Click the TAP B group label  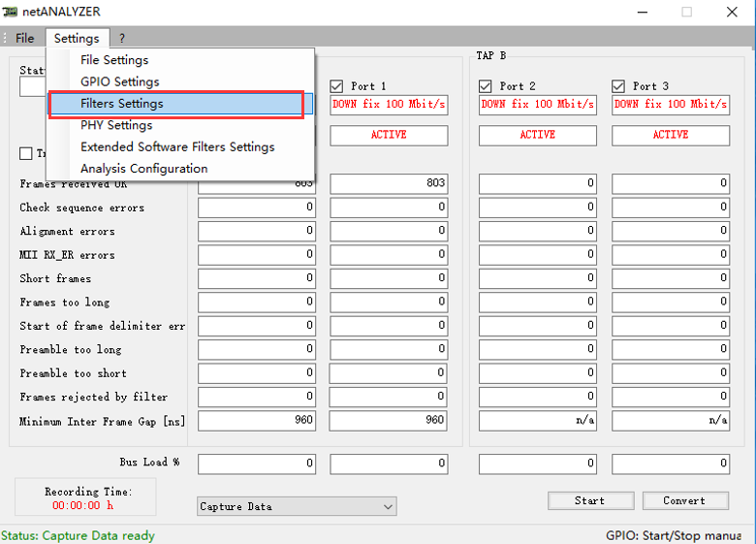coord(490,56)
